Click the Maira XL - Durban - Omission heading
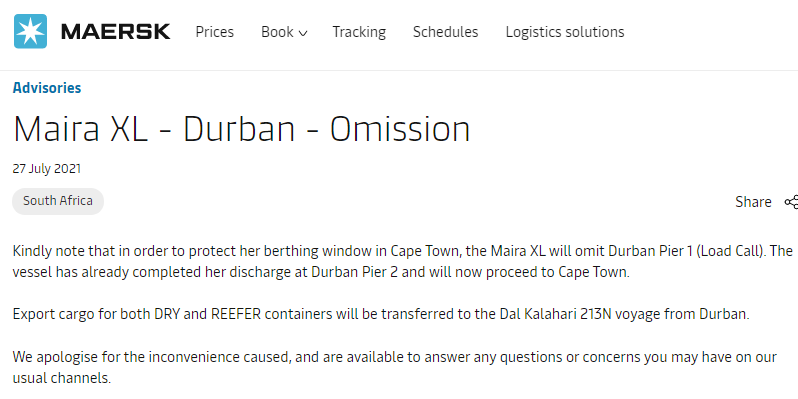This screenshot has height=399, width=798. coord(241,129)
